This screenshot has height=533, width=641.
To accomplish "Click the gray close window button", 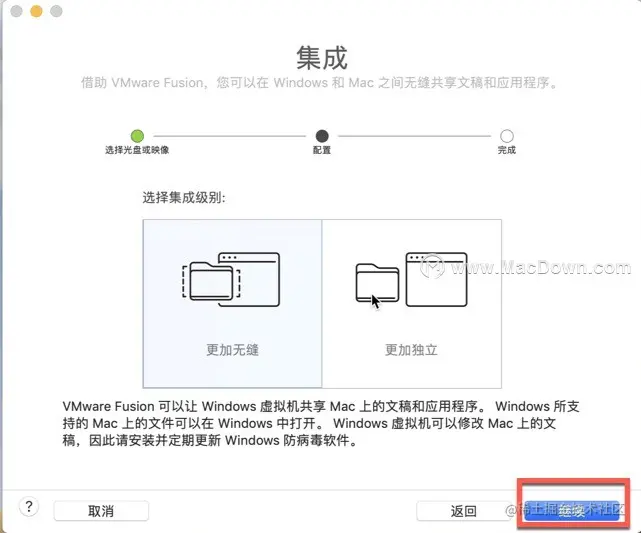I will [16, 11].
